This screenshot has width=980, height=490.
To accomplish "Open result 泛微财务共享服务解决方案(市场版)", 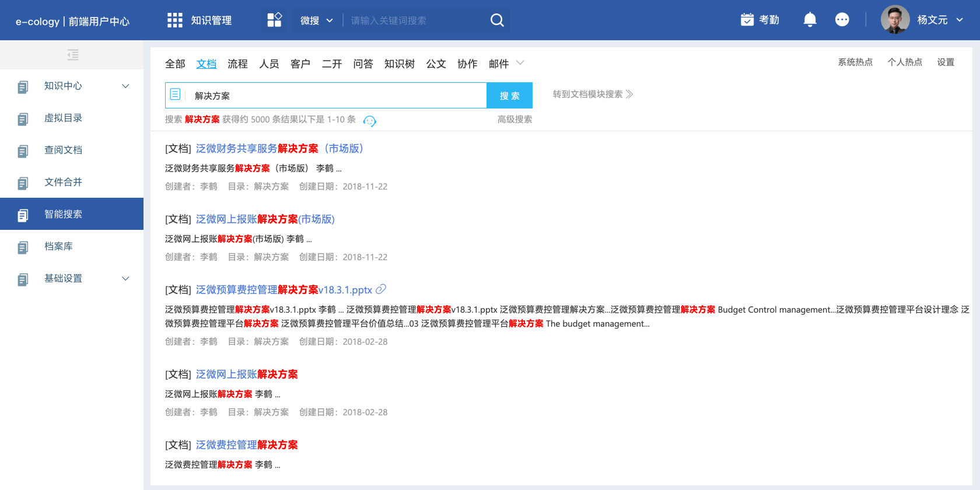I will tap(279, 149).
